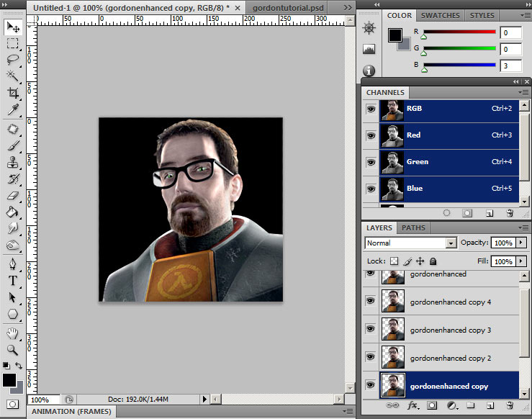Pick the Magic Wand tool
Image resolution: width=532 pixels, height=419 pixels.
coord(13,76)
